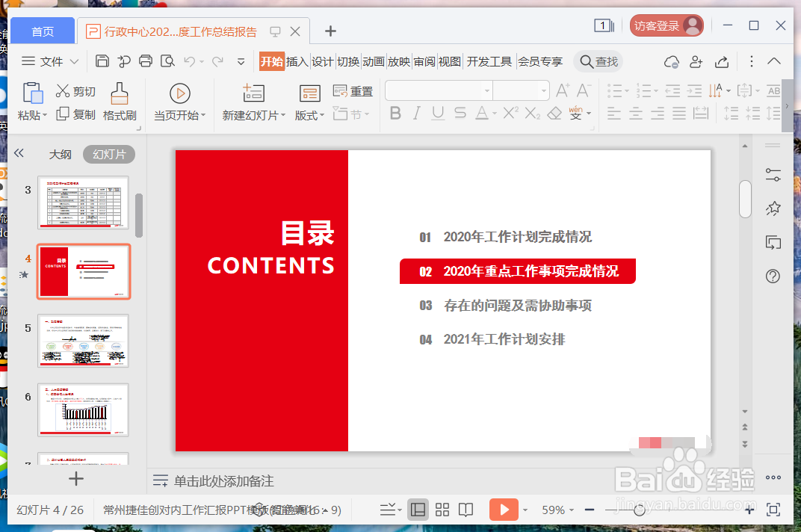Toggle Italic formatting
The height and width of the screenshot is (532, 801).
click(x=417, y=113)
